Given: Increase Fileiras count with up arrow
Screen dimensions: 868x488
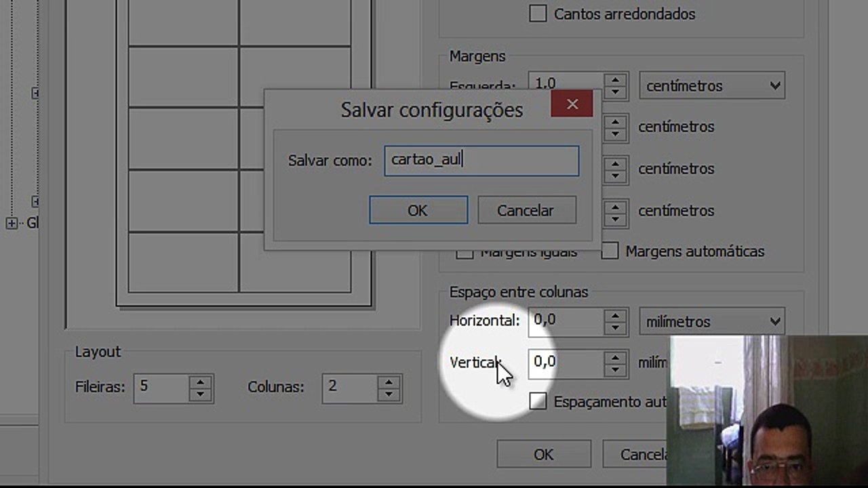Looking at the screenshot, I should pos(200,382).
